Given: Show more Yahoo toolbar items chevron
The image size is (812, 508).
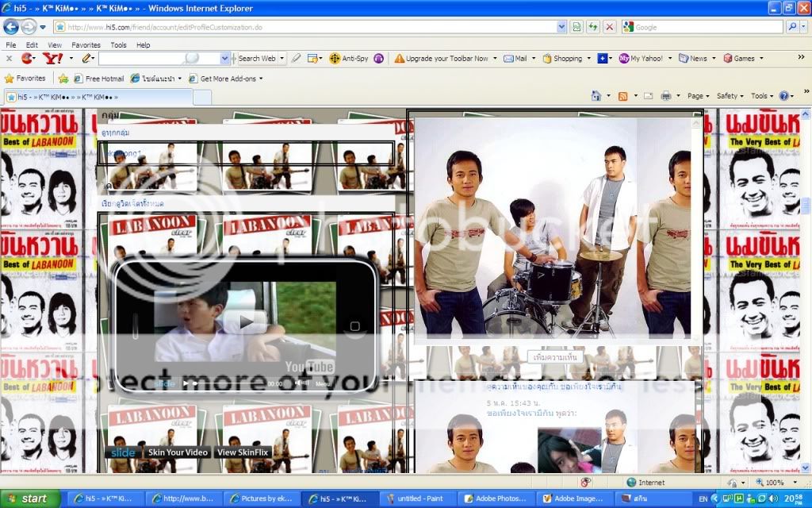Looking at the screenshot, I should coord(801,57).
